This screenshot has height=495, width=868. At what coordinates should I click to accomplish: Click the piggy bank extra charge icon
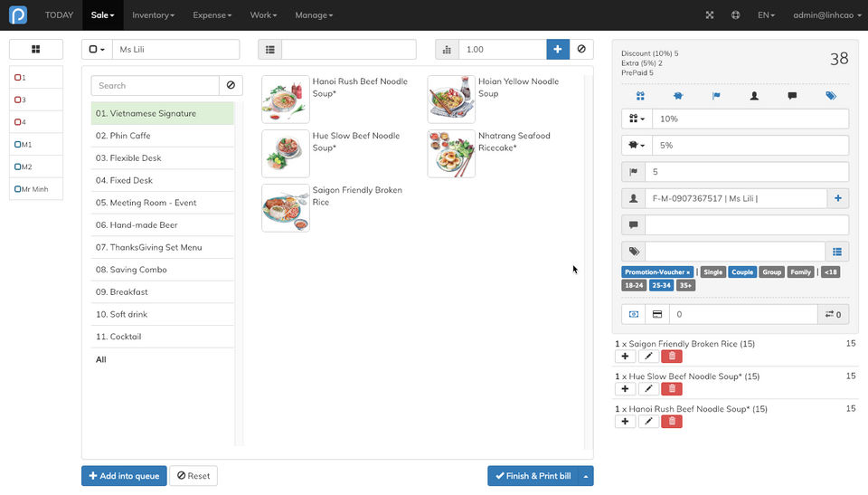click(678, 95)
